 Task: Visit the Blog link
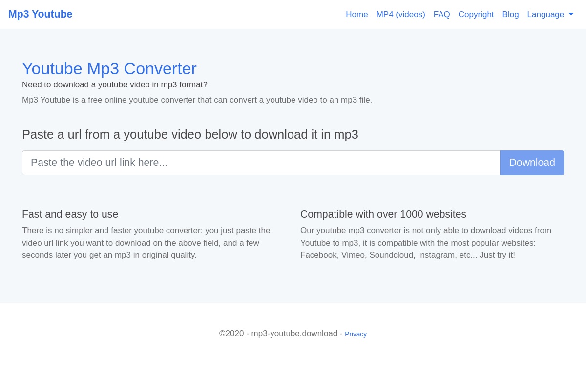tap(510, 15)
